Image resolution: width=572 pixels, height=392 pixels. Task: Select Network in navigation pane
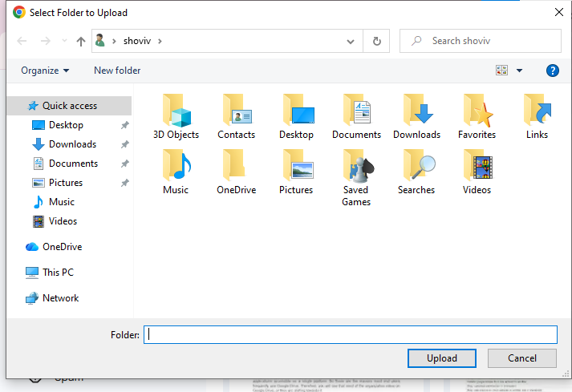pos(52,298)
